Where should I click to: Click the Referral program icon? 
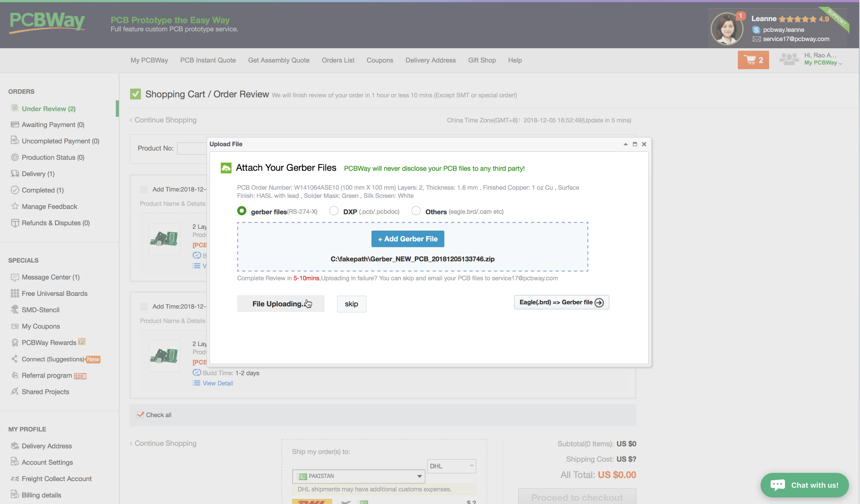click(x=15, y=375)
